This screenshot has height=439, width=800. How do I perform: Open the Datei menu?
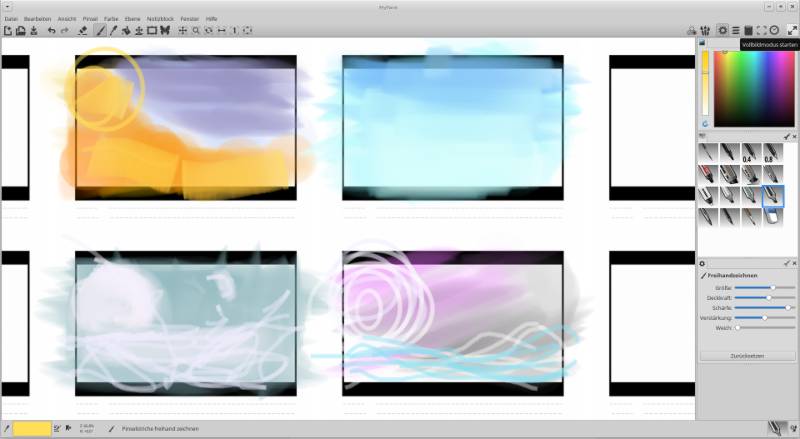[12, 19]
